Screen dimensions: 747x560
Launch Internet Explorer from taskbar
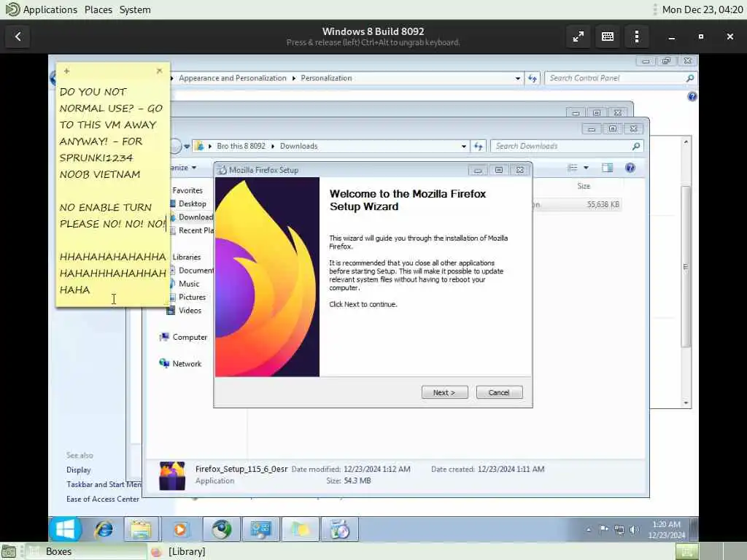click(104, 529)
